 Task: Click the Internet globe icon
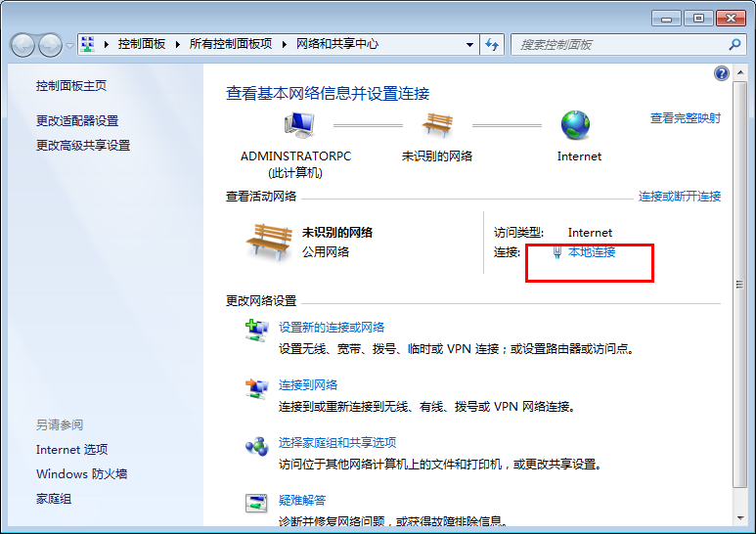pyautogui.click(x=577, y=125)
